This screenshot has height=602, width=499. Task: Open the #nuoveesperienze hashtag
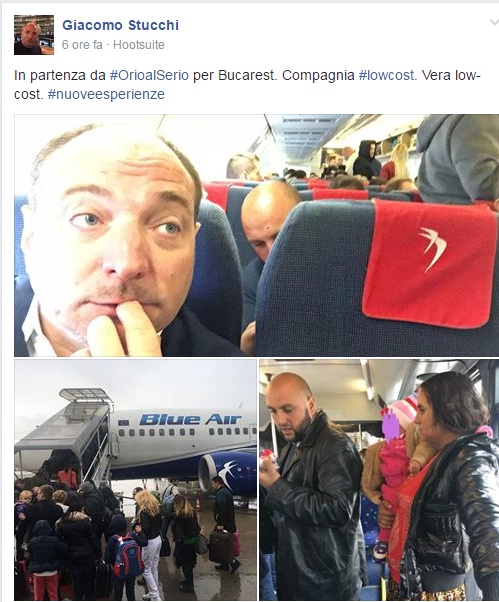(x=106, y=94)
